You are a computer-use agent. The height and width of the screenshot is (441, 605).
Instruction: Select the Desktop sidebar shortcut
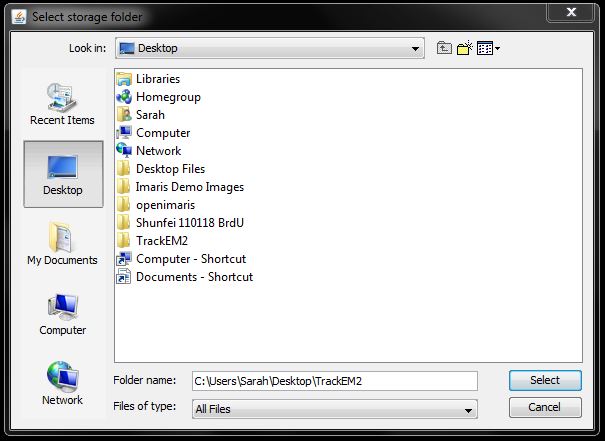click(x=62, y=174)
